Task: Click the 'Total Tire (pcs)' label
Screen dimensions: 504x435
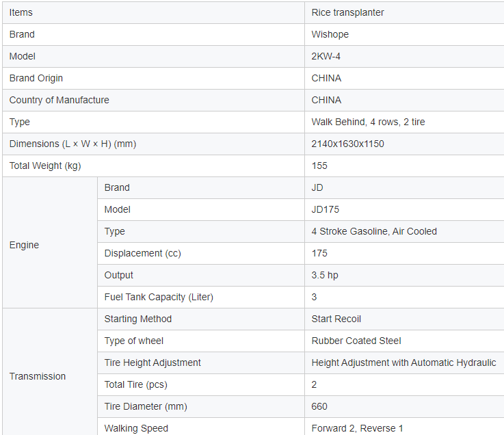Action: [x=135, y=384]
